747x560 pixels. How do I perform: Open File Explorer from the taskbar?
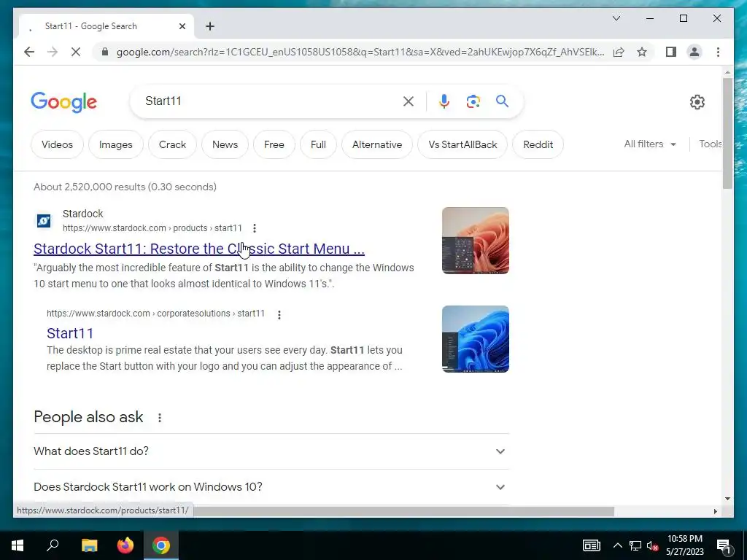(89, 545)
